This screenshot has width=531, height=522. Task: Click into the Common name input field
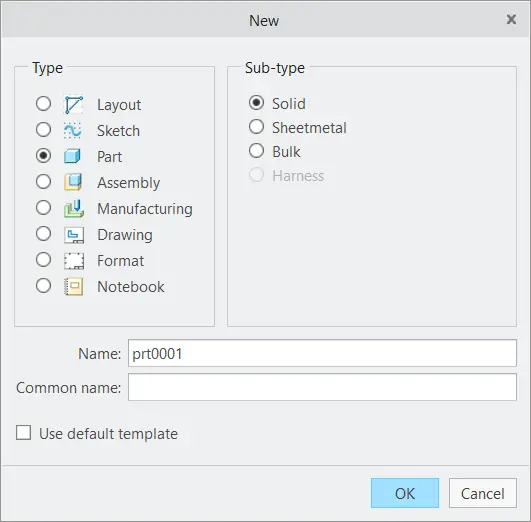coord(322,387)
